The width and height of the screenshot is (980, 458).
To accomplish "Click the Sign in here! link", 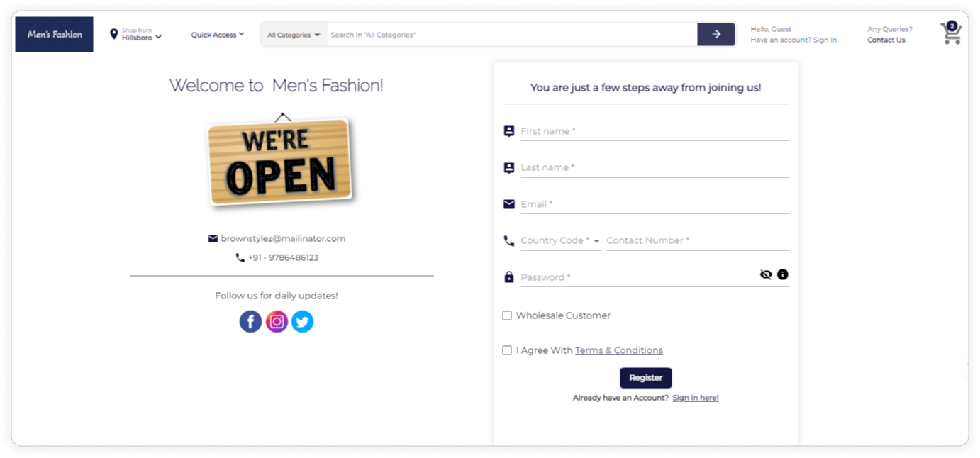I will click(x=695, y=398).
